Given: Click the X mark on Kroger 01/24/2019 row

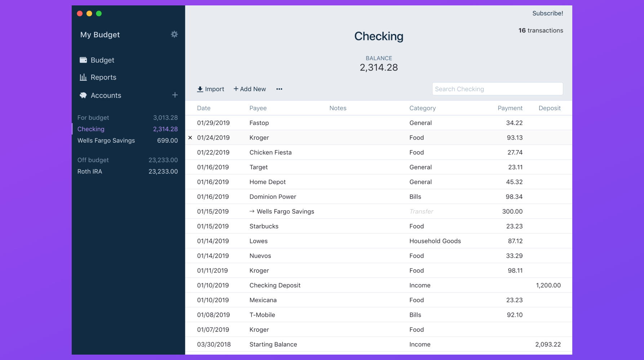Looking at the screenshot, I should pos(190,138).
